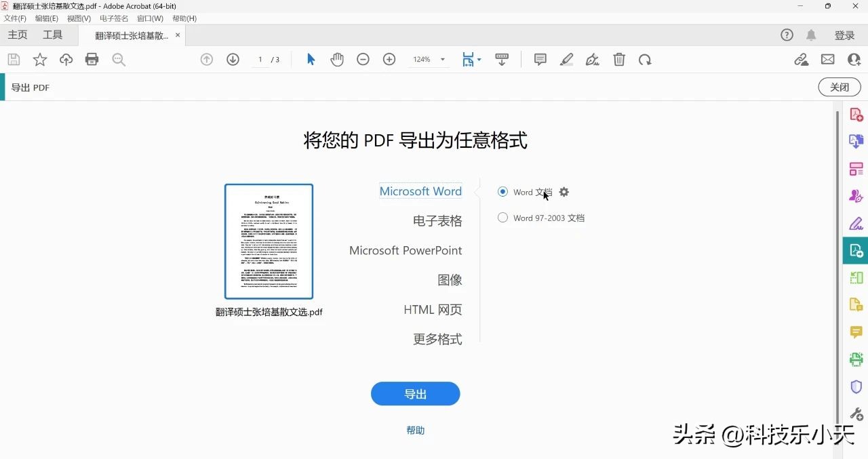Click the Delete pages trash icon

(618, 59)
